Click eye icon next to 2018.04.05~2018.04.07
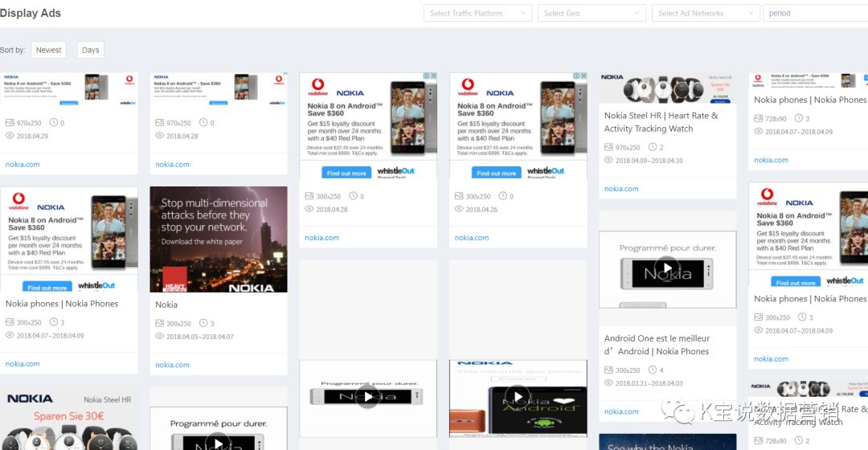Viewport: 868px width, 450px height. point(159,336)
